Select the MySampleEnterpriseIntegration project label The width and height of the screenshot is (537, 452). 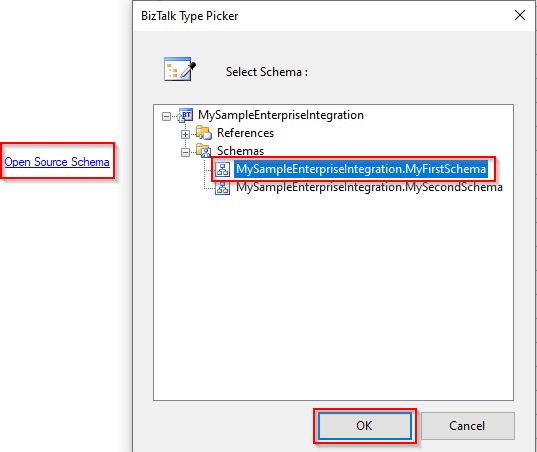click(x=281, y=115)
